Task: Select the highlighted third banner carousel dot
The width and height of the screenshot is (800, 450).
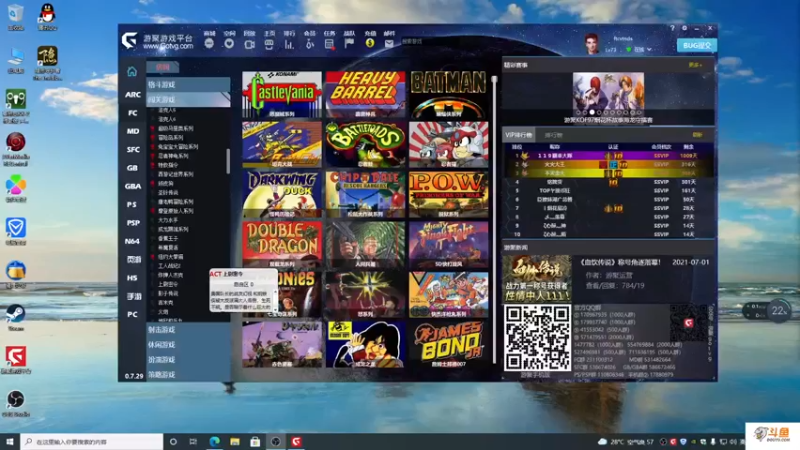Action: coord(592,112)
